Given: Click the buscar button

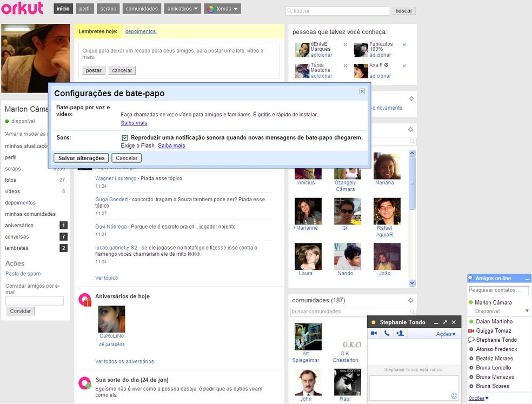Looking at the screenshot, I should [404, 11].
